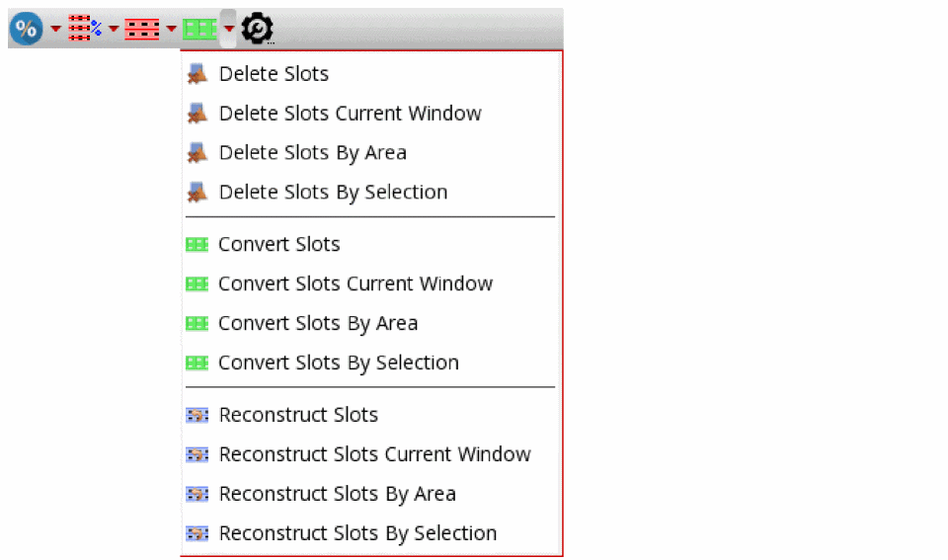Open dropdown arrow after slot rows percent icon
Viewport: 948px width, 560px height.
click(x=114, y=30)
